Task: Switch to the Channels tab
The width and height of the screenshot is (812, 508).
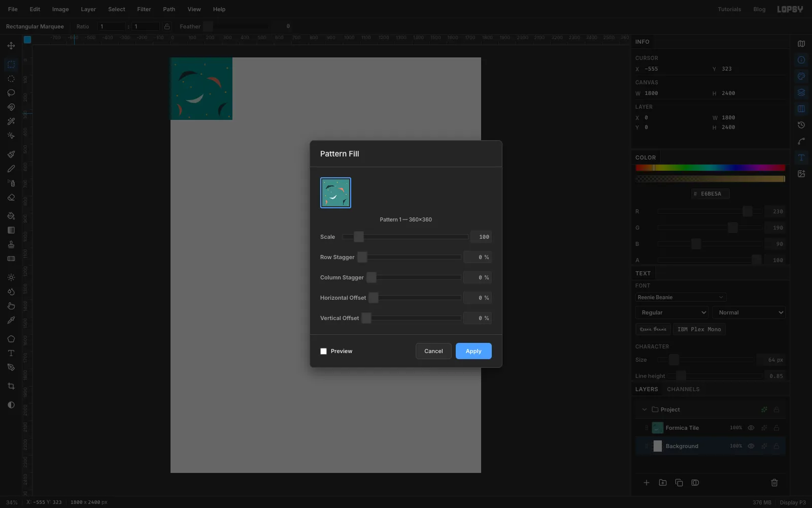Action: tap(683, 389)
